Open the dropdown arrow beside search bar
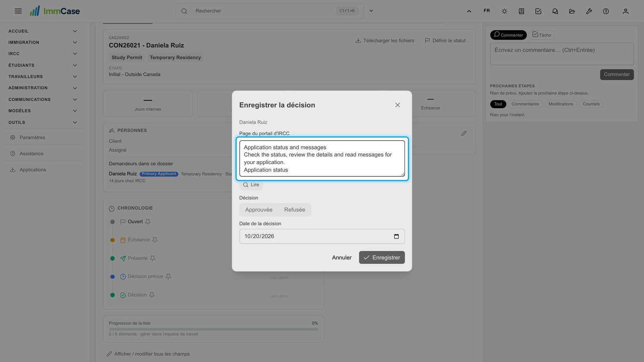Screen dimensions: 644x362 [x=371, y=11]
